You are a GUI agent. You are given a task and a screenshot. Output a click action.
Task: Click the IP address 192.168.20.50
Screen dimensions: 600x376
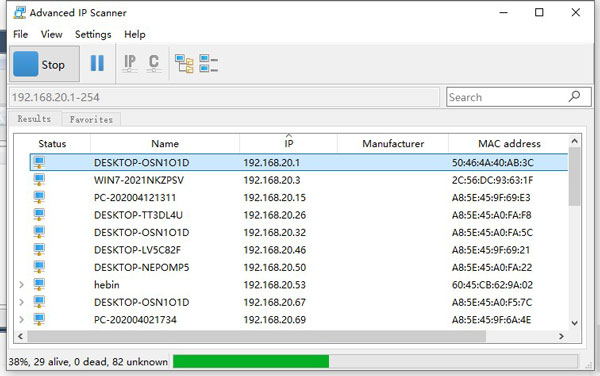click(x=275, y=267)
